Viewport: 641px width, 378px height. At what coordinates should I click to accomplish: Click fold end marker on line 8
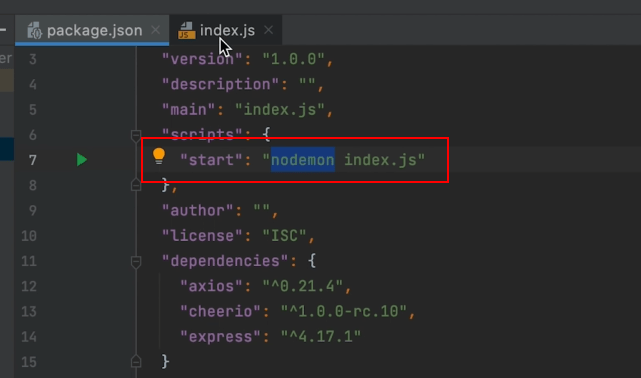pos(136,185)
